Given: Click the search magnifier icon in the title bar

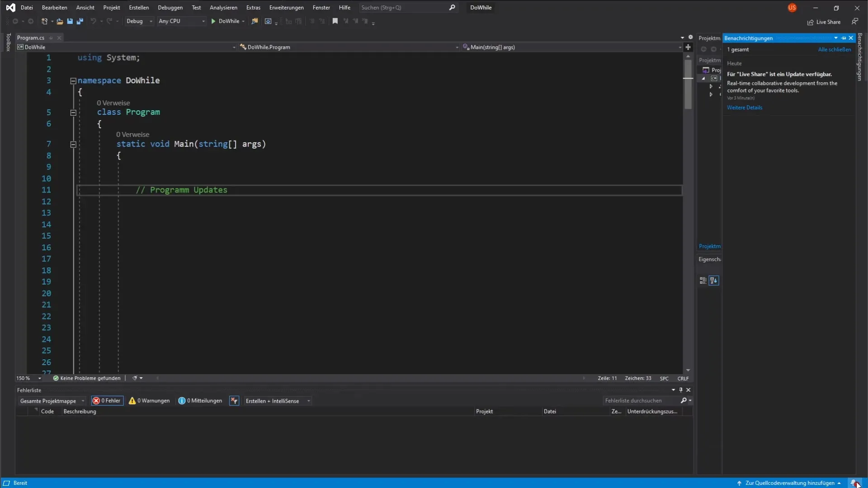Looking at the screenshot, I should (x=452, y=8).
